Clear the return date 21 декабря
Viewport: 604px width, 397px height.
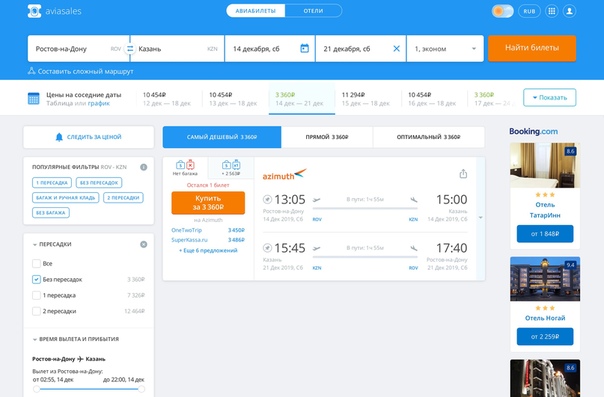click(396, 49)
